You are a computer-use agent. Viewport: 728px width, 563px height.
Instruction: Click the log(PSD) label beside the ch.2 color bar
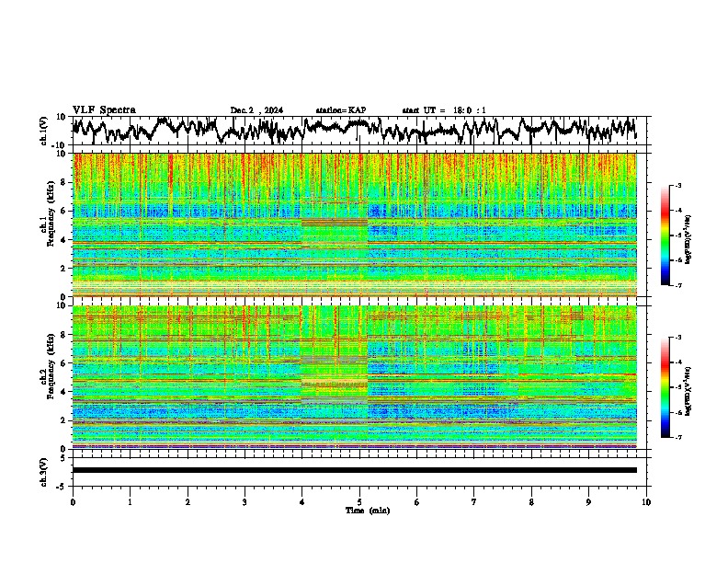[688, 391]
